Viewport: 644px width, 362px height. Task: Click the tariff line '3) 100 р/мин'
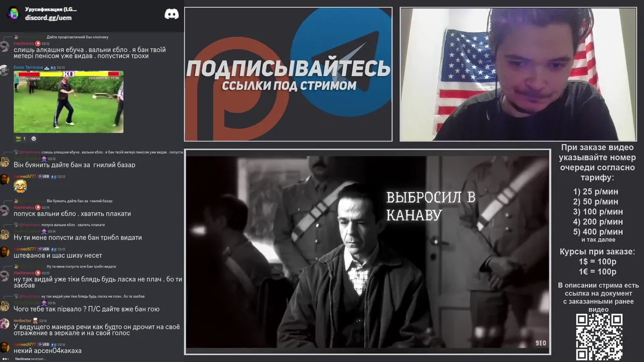598,212
